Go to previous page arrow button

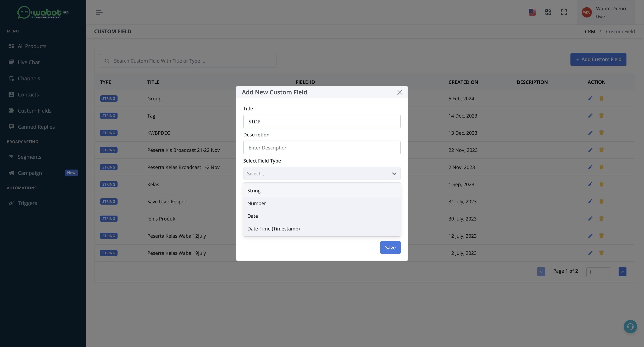point(541,272)
